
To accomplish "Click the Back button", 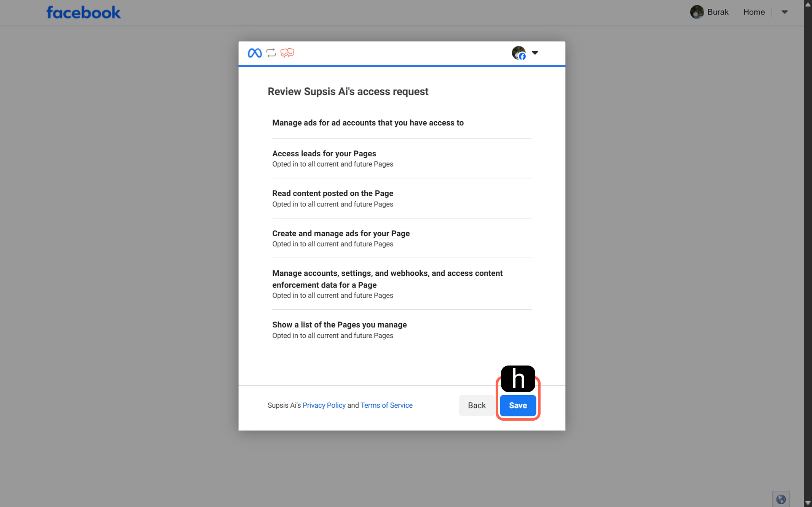I will click(477, 405).
